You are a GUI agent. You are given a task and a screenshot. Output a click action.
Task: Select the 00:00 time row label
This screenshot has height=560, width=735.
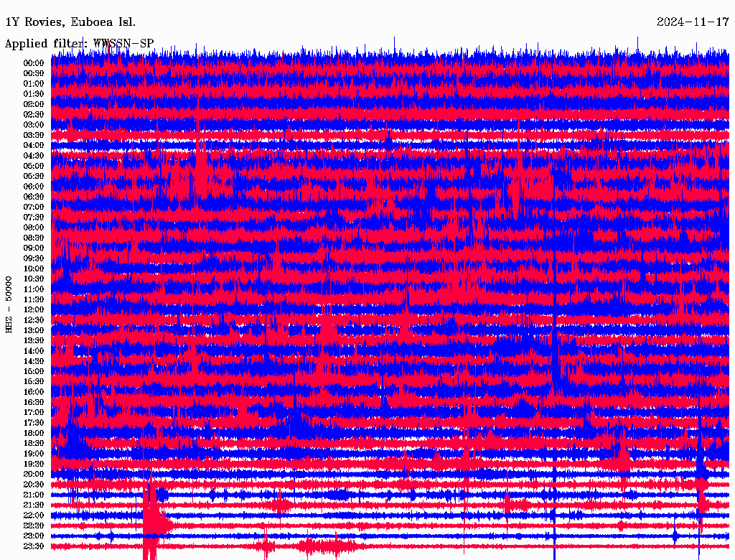coord(34,63)
